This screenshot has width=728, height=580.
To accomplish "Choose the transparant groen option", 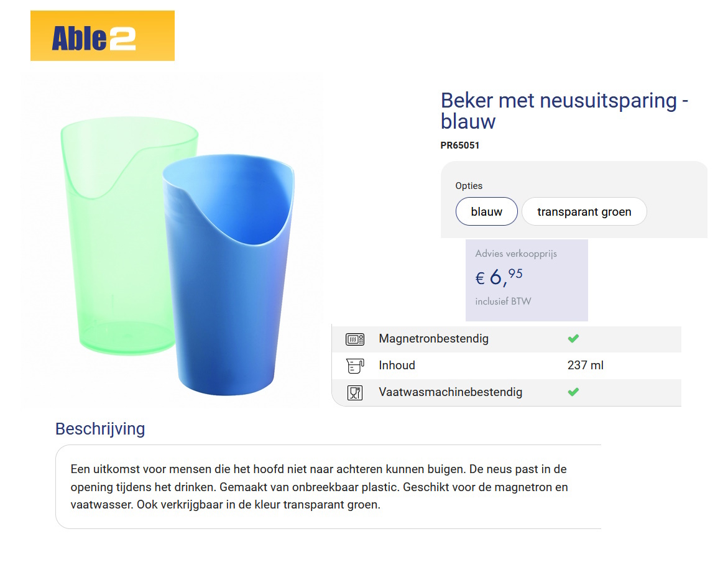I will [x=584, y=212].
